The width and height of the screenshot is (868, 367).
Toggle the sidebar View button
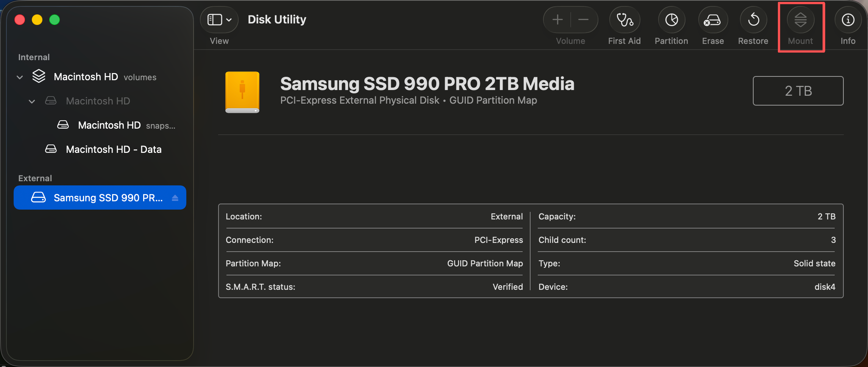click(x=215, y=20)
